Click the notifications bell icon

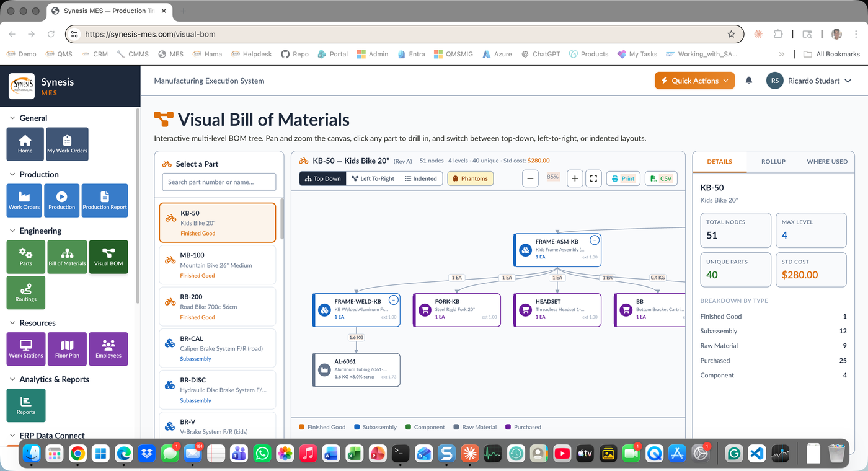(x=749, y=81)
